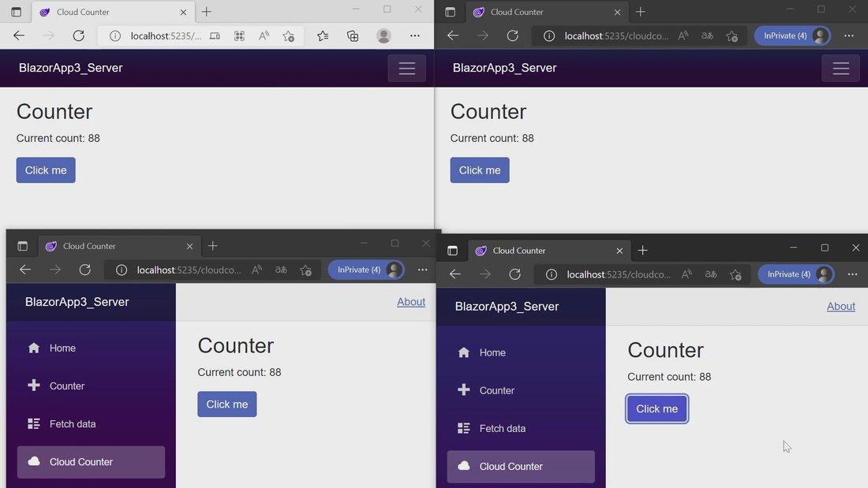Click InPrivate (4) badge in bottom-left window
Screen dimensions: 868x488
[366, 270]
